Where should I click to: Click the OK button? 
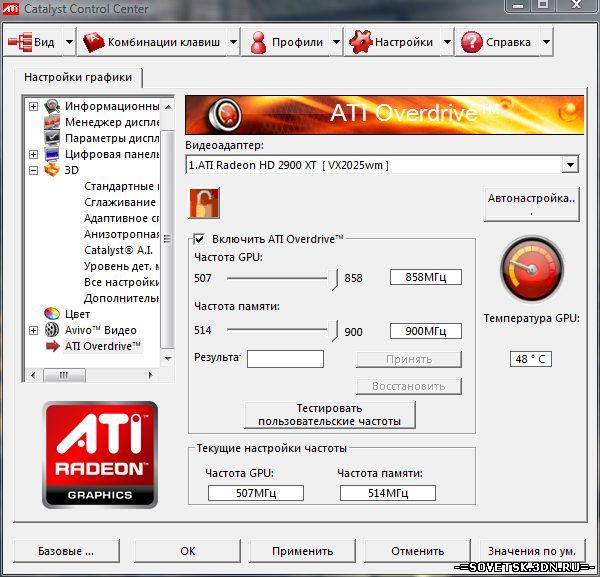[188, 551]
